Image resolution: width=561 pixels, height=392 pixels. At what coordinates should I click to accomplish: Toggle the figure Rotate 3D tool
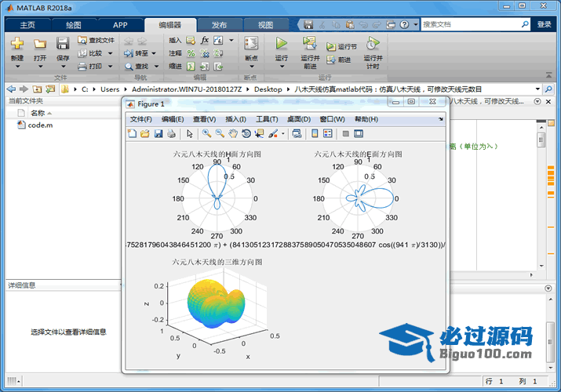click(x=246, y=133)
